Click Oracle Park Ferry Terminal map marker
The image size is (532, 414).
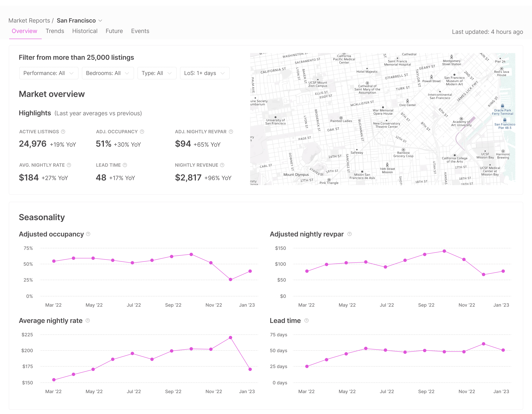click(502, 106)
